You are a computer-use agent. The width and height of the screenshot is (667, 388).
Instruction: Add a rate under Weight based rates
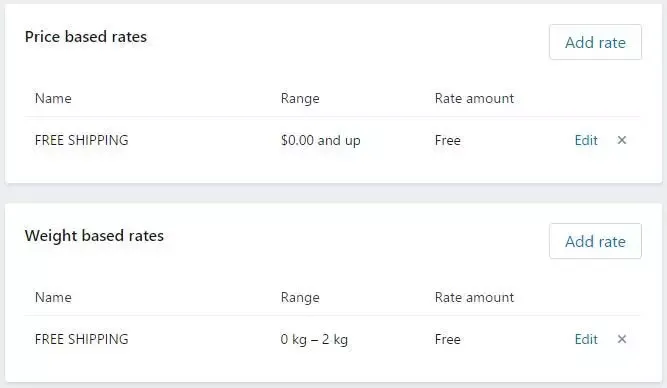[x=595, y=241]
